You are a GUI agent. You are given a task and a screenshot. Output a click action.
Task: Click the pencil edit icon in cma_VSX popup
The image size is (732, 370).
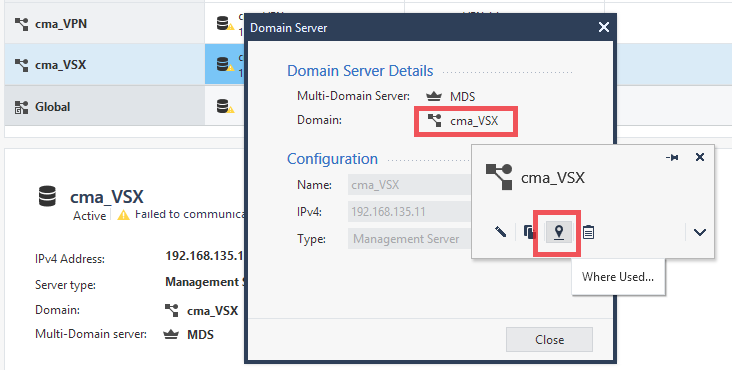coord(500,231)
